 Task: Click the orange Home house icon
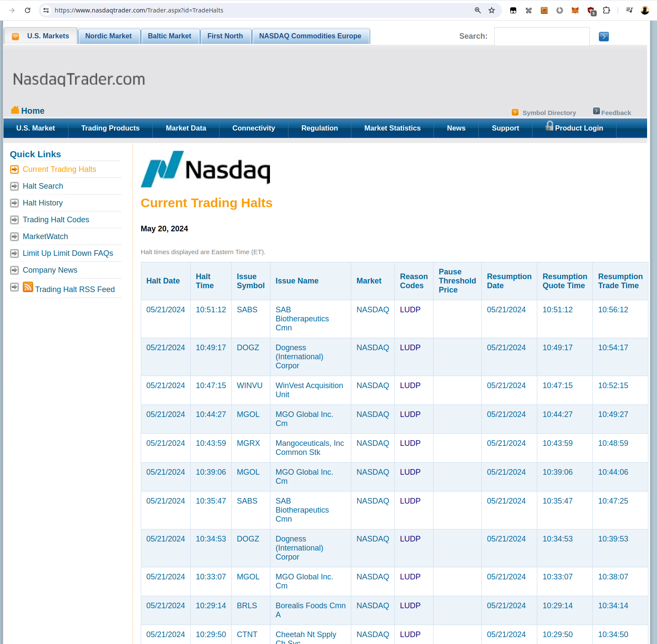pos(15,110)
